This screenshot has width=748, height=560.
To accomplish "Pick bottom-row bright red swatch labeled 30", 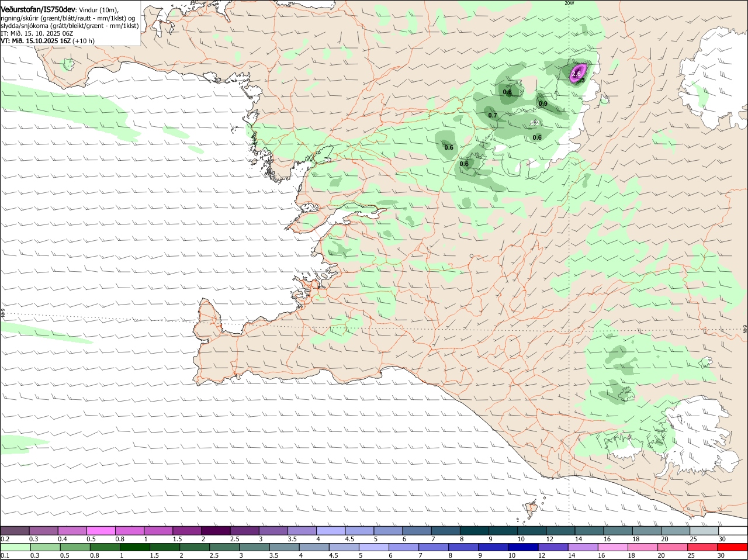I will tap(733, 547).
